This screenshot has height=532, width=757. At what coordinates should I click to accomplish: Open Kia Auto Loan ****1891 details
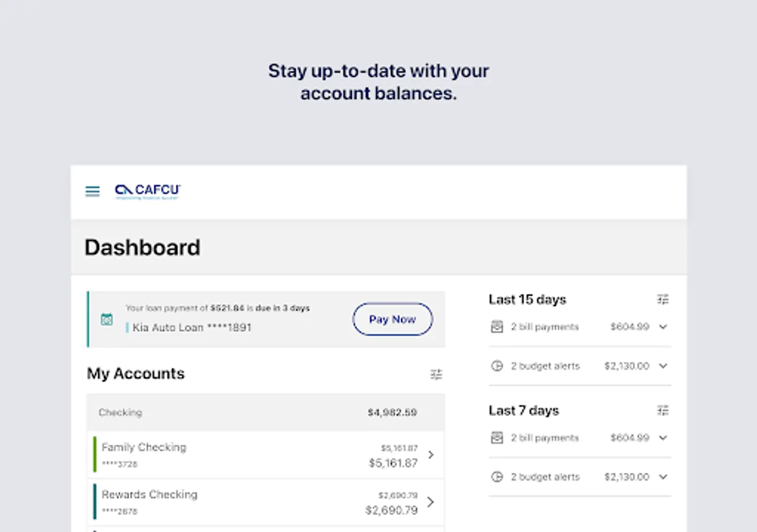click(x=192, y=327)
